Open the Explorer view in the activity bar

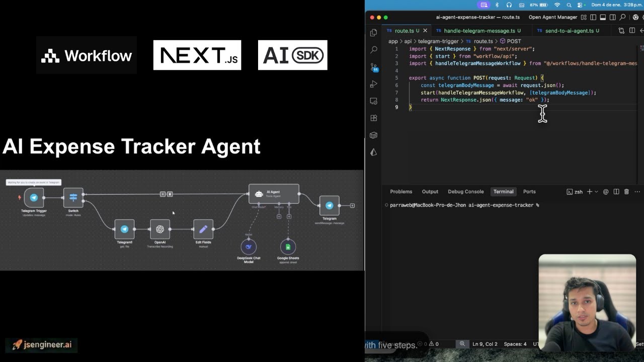click(373, 33)
